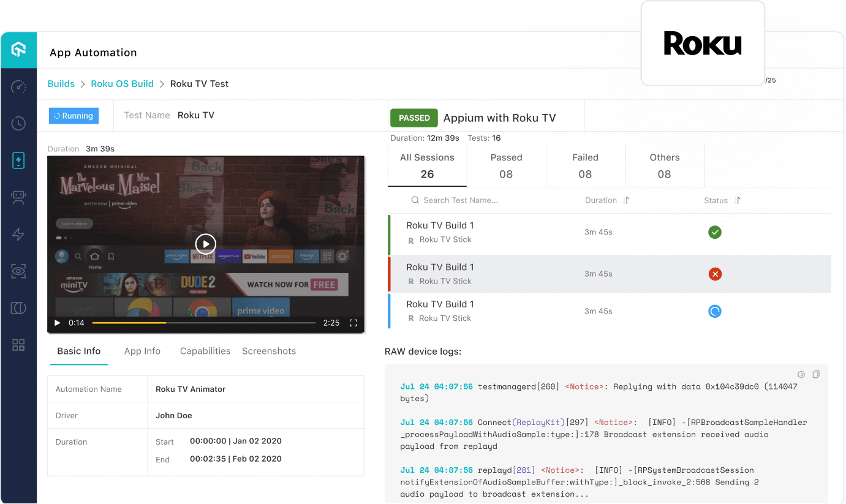The image size is (846, 504).
Task: Select the Others 08 tab
Action: click(x=665, y=165)
